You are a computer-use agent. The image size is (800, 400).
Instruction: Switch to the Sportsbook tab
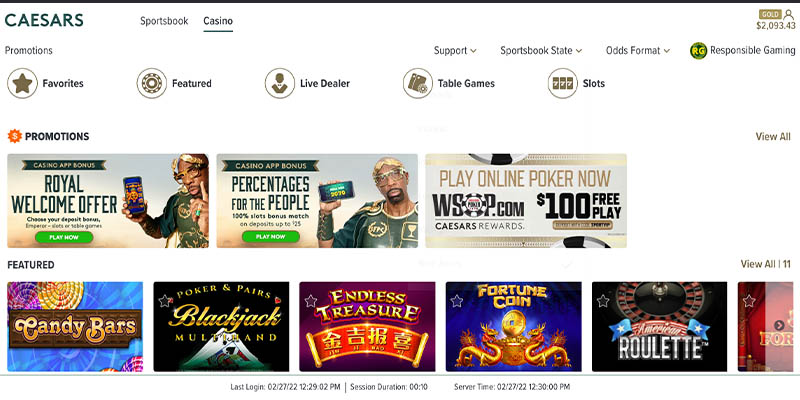tap(164, 21)
